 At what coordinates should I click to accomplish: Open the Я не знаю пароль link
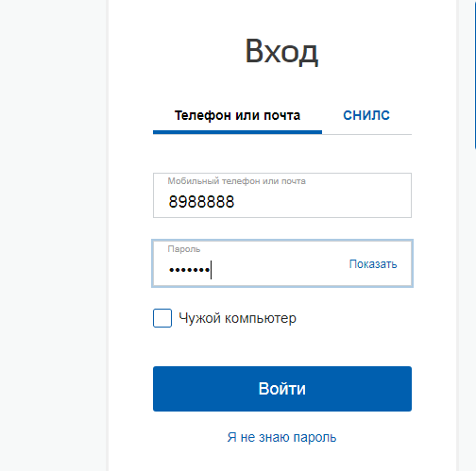coord(281,437)
